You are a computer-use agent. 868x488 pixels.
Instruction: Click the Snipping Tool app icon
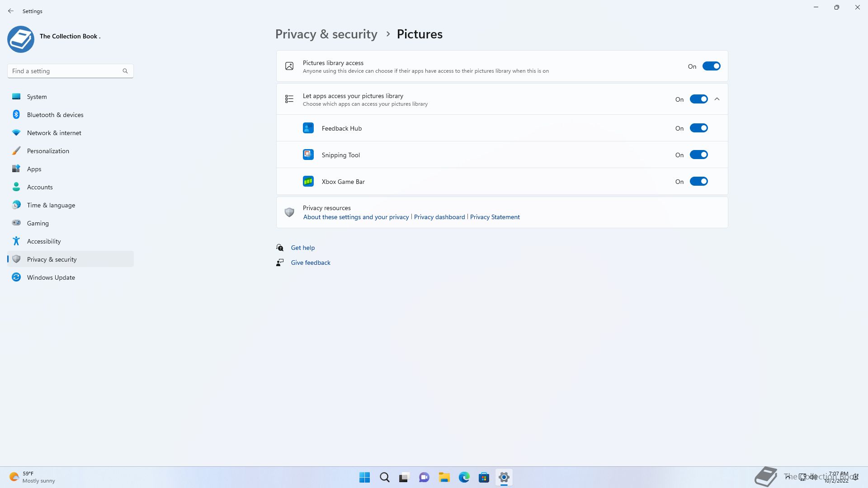coord(308,155)
